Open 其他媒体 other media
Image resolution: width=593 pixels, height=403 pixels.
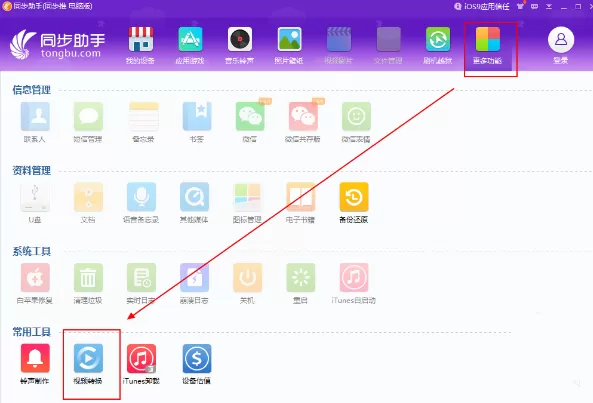194,203
